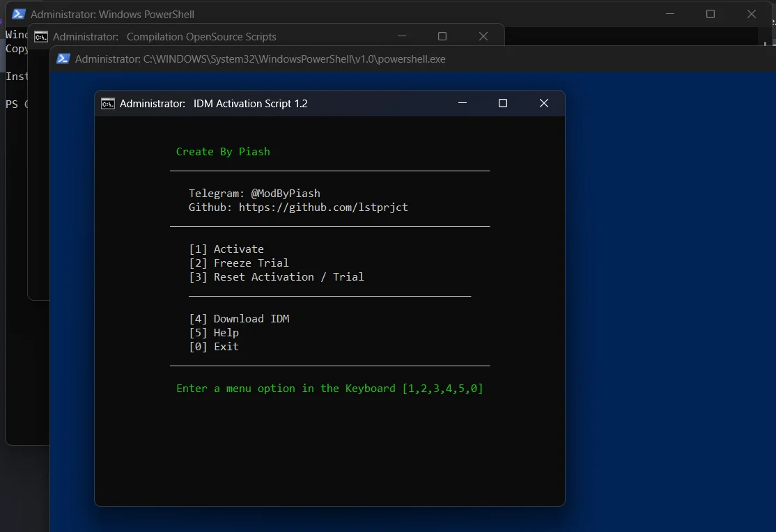Click 'Administrator: Windows PowerShell' title text

pyautogui.click(x=112, y=15)
